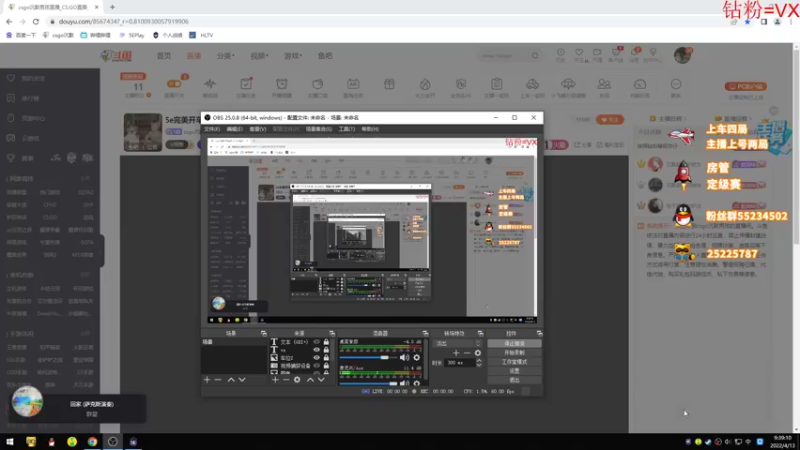800x450 pixels.
Task: Open OBS 文件(F) menu
Action: coord(212,129)
